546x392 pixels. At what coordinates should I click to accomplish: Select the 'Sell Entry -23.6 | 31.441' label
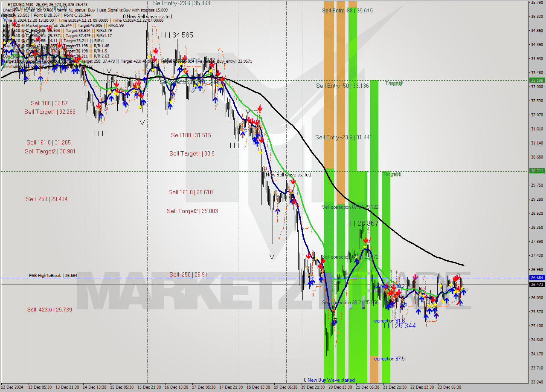tap(343, 137)
